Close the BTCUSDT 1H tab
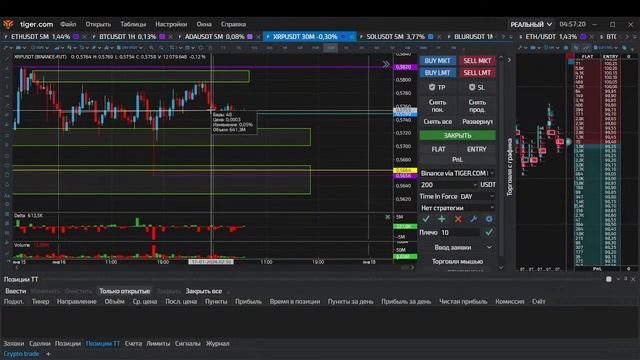Image resolution: width=640 pixels, height=360 pixels. pos(171,37)
